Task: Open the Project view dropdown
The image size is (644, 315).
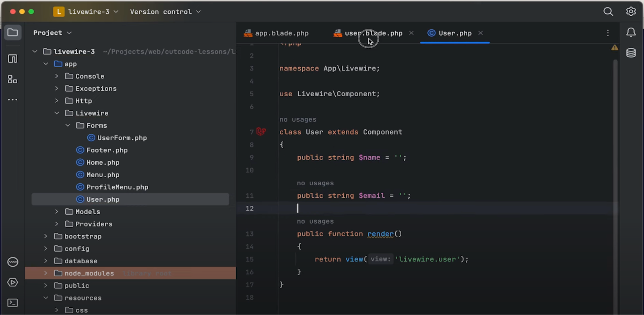Action: coord(52,33)
